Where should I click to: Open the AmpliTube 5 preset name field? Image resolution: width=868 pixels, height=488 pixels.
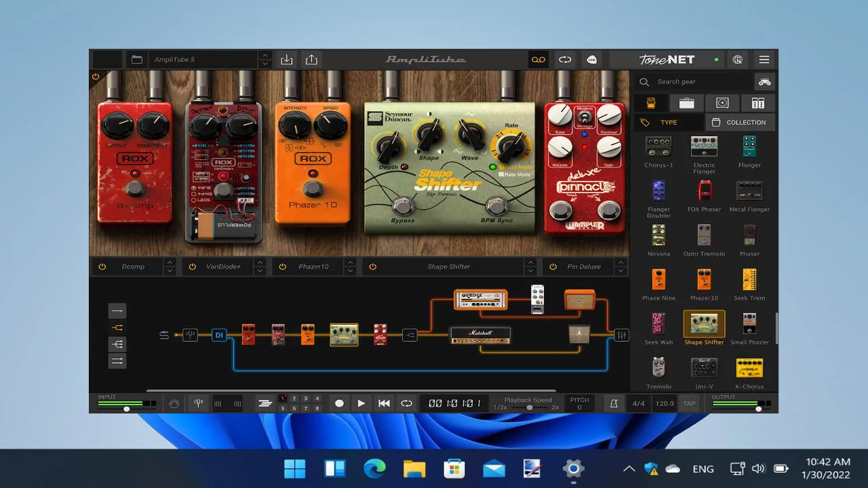(x=203, y=60)
